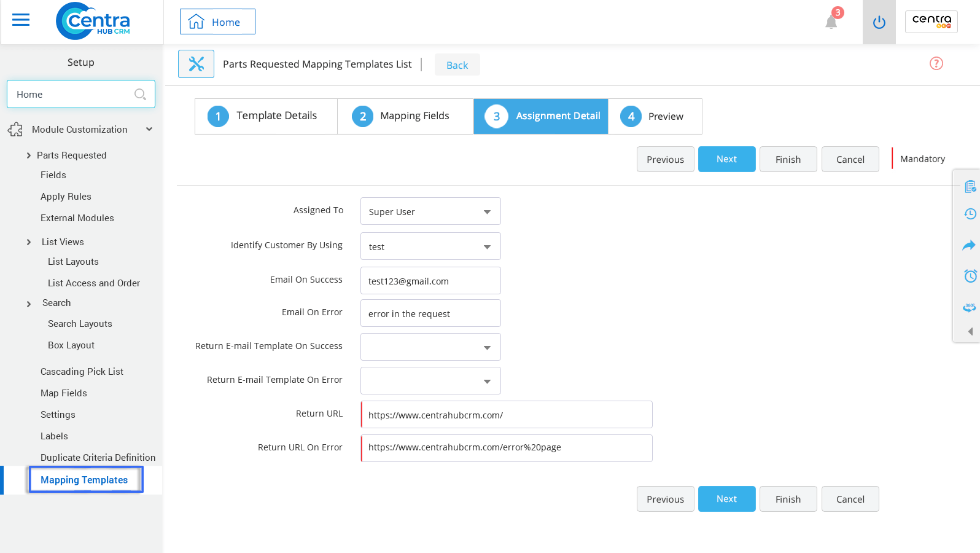Open the clipboard notes side-panel icon

pyautogui.click(x=970, y=186)
